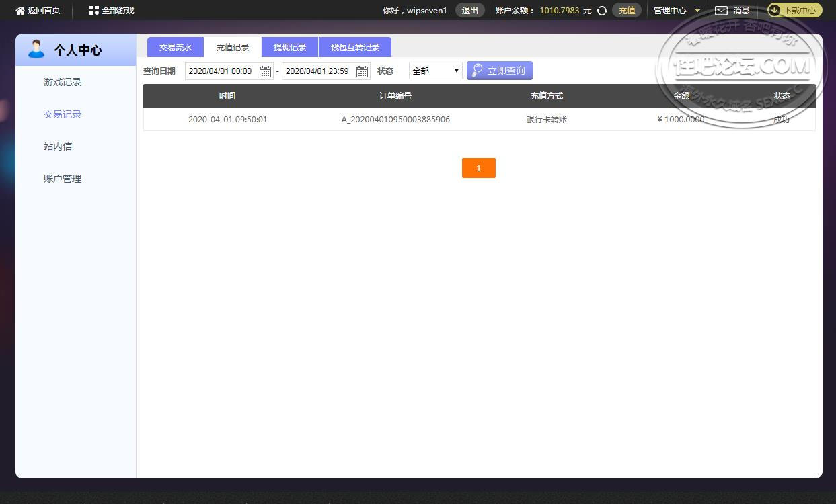Open the calendar picker for the end date

(362, 71)
